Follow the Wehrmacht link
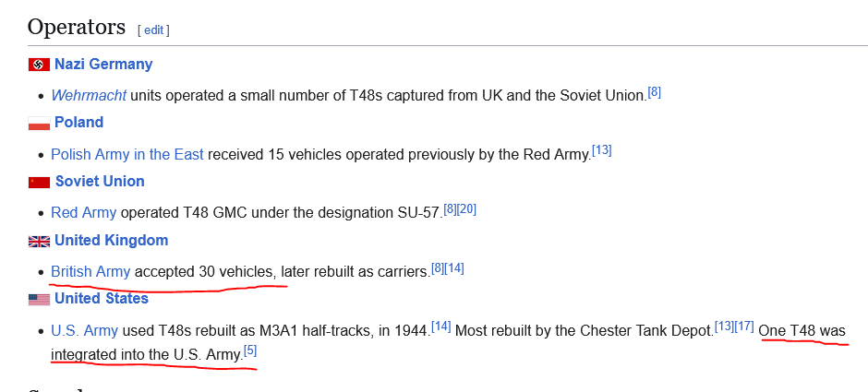 pyautogui.click(x=89, y=95)
